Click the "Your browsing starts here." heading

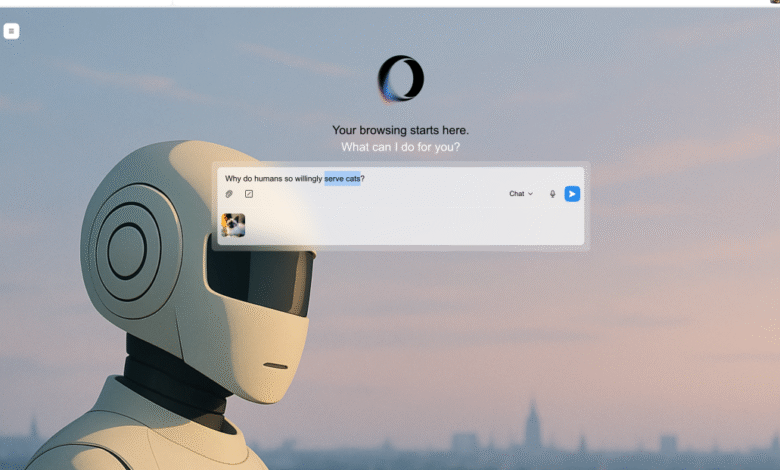400,130
